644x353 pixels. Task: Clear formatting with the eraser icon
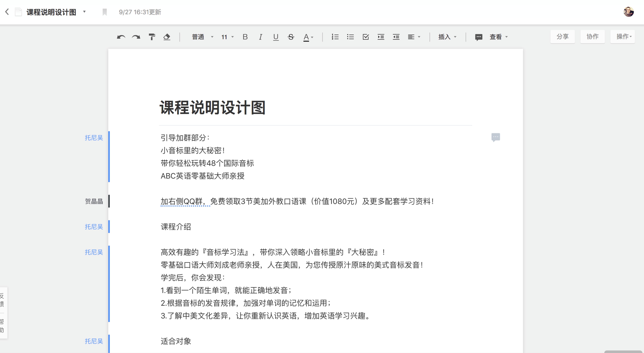[167, 37]
